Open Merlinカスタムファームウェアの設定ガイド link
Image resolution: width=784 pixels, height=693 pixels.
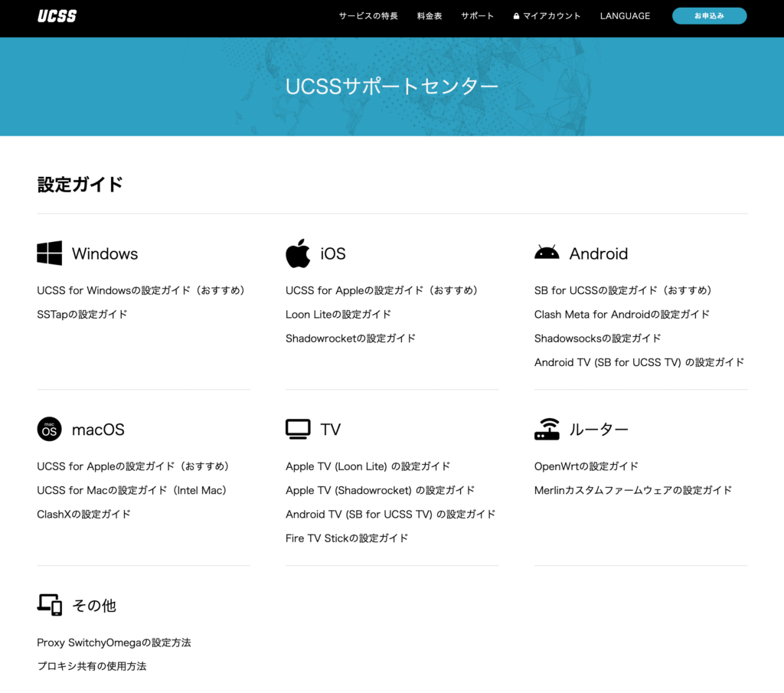(633, 491)
